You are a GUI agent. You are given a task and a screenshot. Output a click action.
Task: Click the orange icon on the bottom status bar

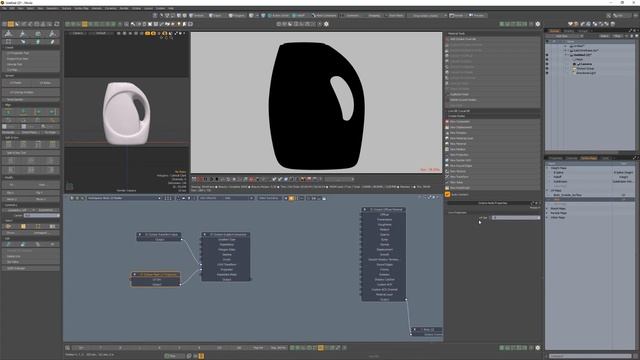[201, 356]
